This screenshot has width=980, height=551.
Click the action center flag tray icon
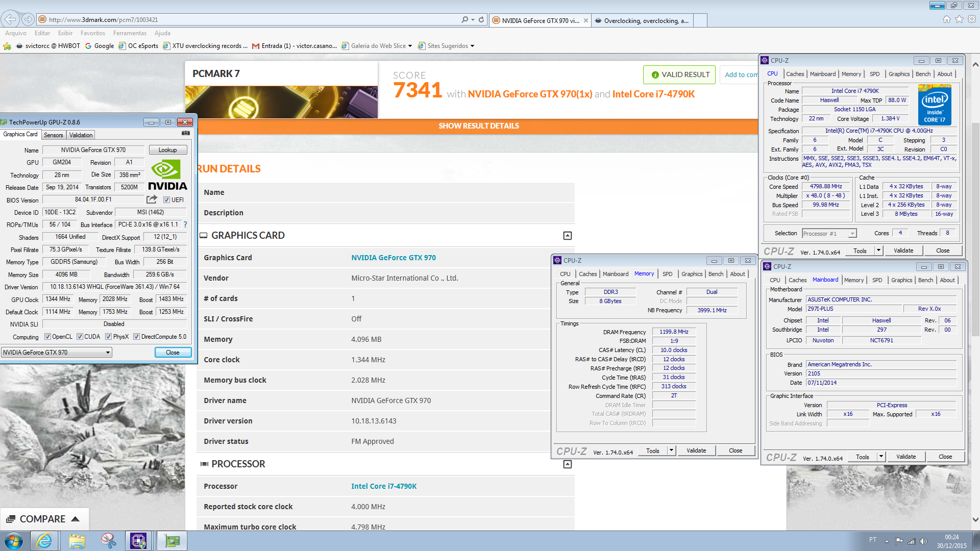coord(899,541)
